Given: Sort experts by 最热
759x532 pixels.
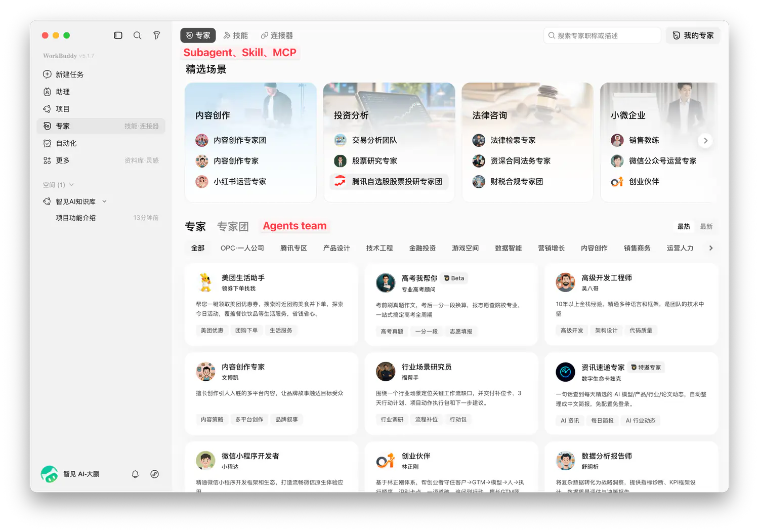Looking at the screenshot, I should point(684,226).
